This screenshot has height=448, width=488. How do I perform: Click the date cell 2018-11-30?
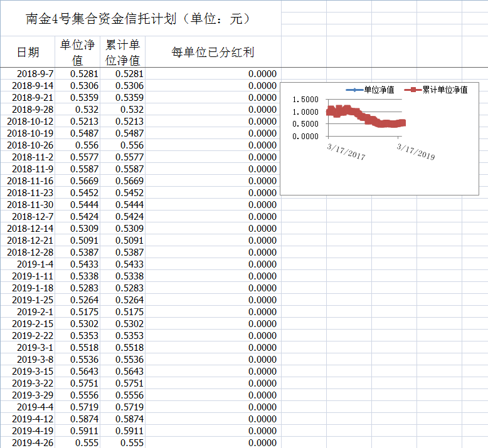point(28,204)
